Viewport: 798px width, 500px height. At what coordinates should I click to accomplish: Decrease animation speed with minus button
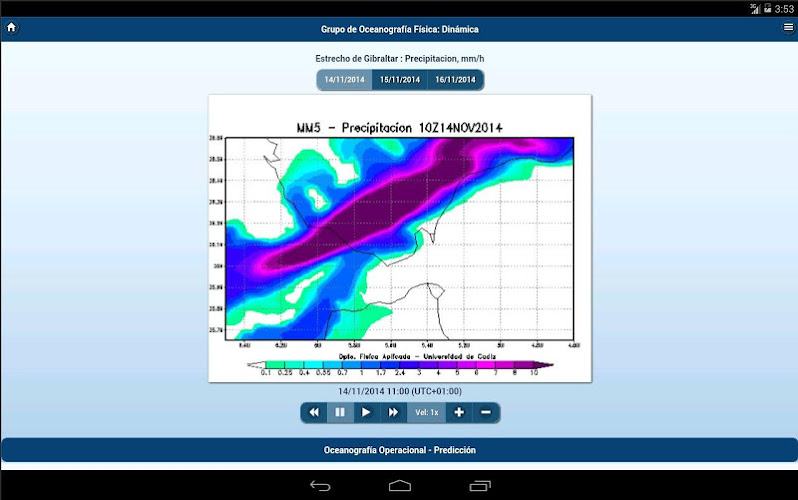(486, 412)
